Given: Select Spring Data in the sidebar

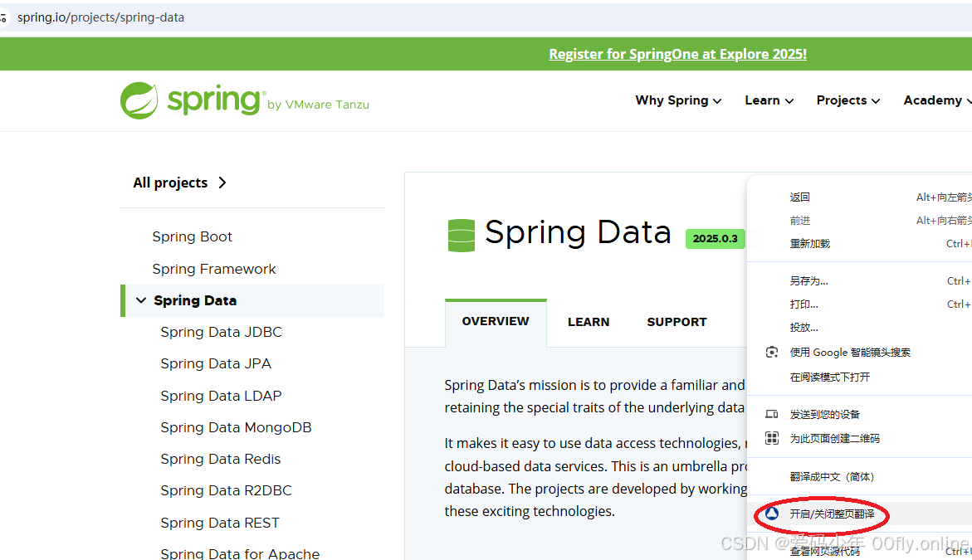Looking at the screenshot, I should [x=195, y=300].
